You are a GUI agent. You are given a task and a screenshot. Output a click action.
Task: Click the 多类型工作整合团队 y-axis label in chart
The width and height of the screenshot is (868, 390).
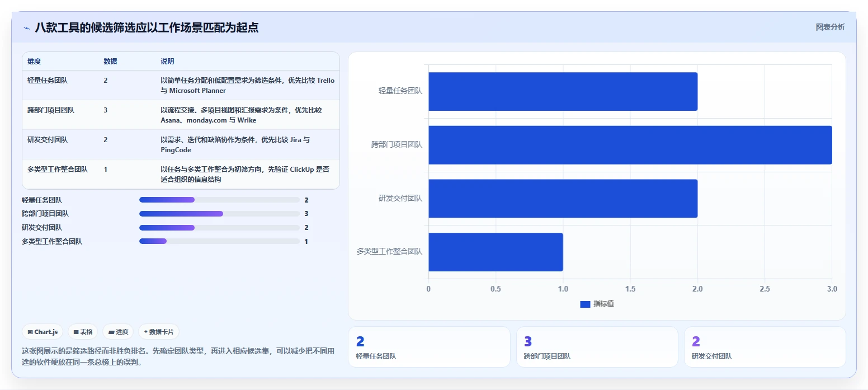point(390,252)
